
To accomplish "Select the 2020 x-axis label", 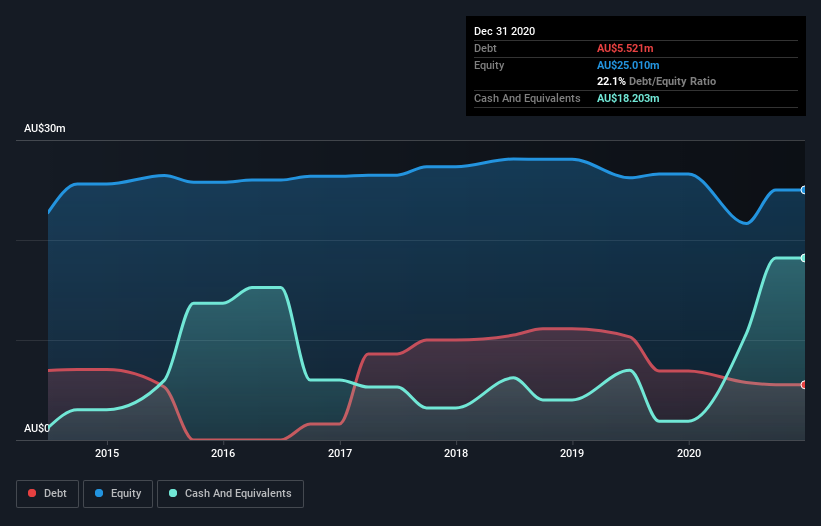I will (689, 453).
